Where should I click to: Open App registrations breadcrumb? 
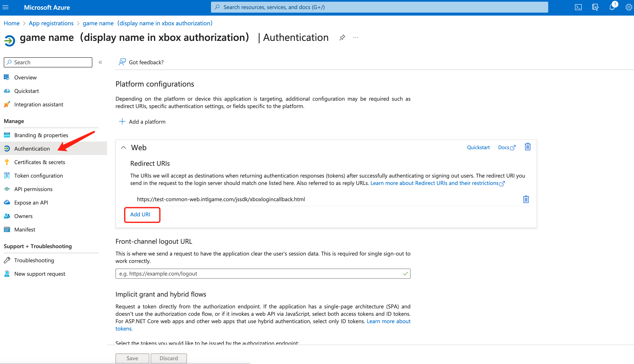coord(51,23)
